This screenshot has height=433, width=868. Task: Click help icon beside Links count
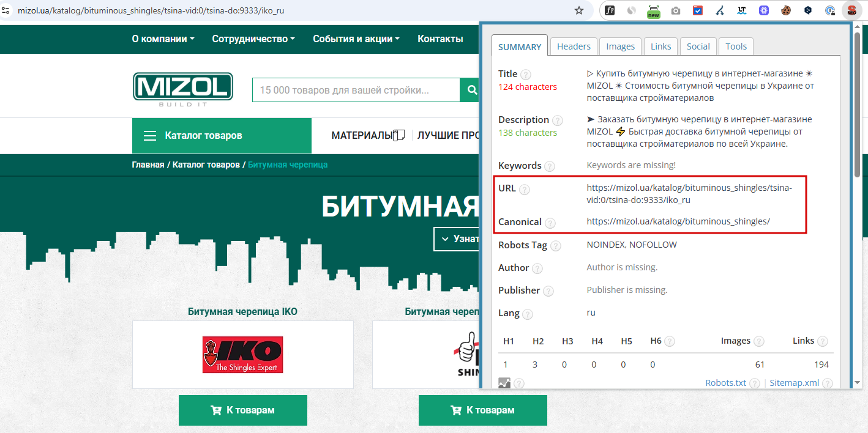823,341
